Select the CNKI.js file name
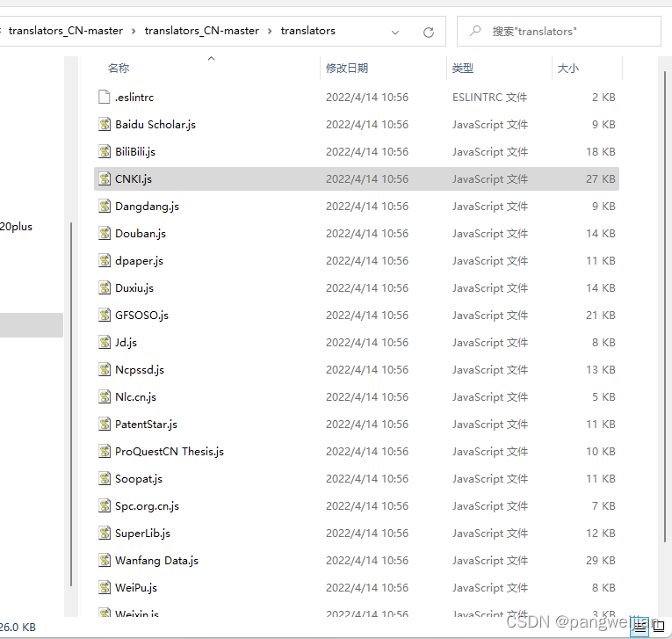672x639 pixels. tap(134, 178)
